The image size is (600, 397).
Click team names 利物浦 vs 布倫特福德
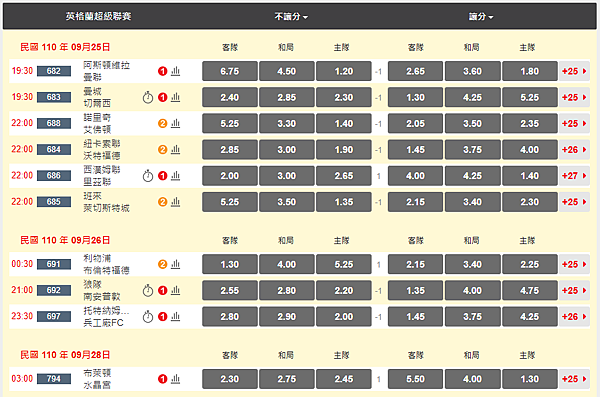106,264
